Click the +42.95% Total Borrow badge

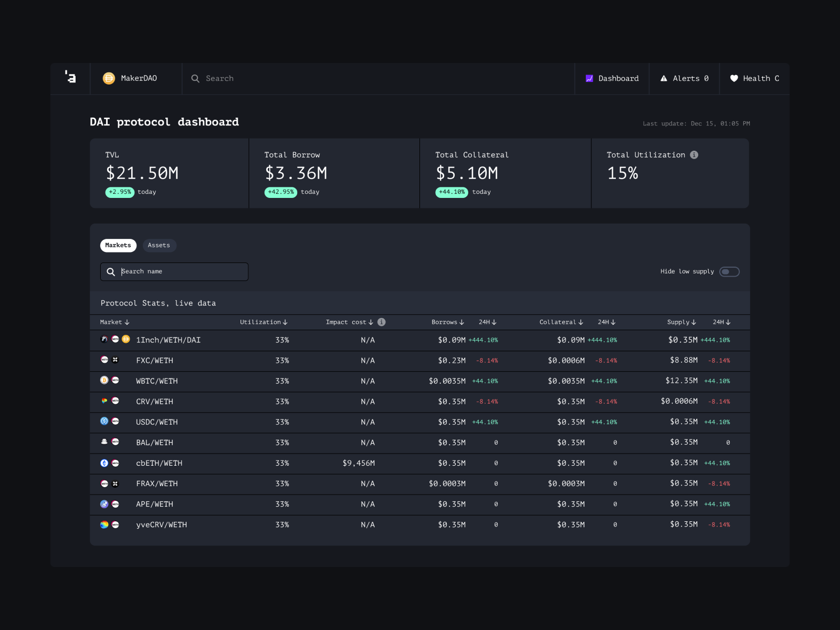click(281, 192)
